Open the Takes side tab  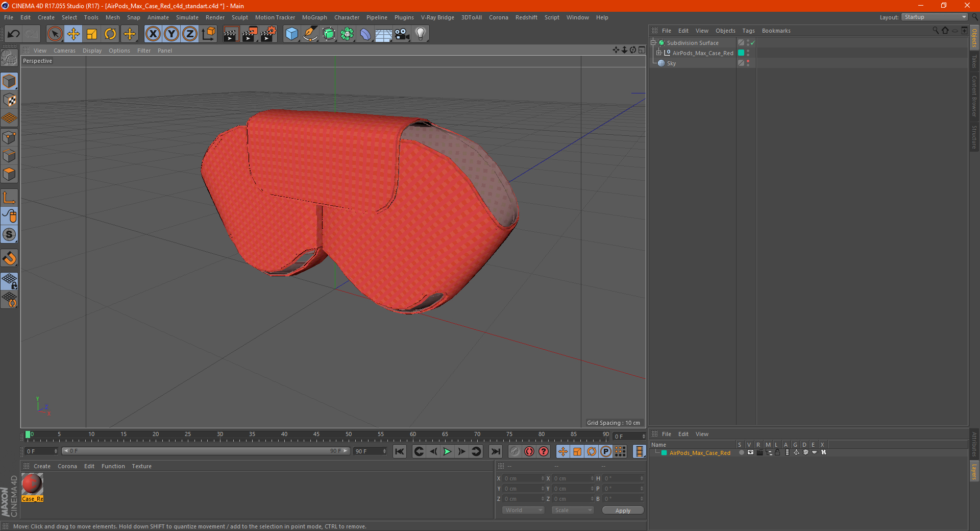(974, 61)
